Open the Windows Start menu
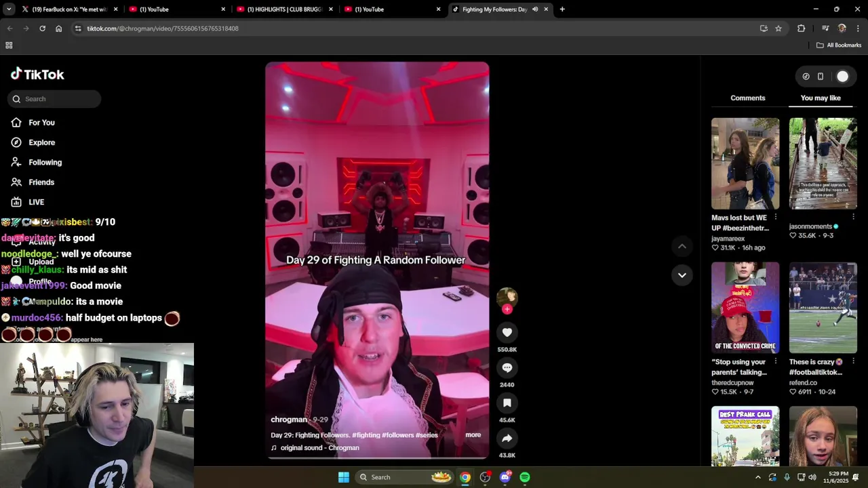Image resolution: width=868 pixels, height=488 pixels. [x=344, y=477]
